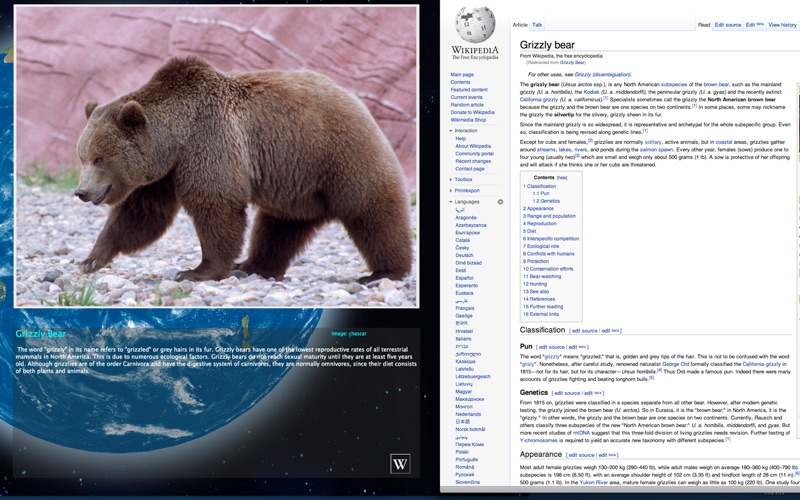Image resolution: width=800 pixels, height=500 pixels.
Task: Jump to 10 Conservation efforts
Action: coord(548,269)
